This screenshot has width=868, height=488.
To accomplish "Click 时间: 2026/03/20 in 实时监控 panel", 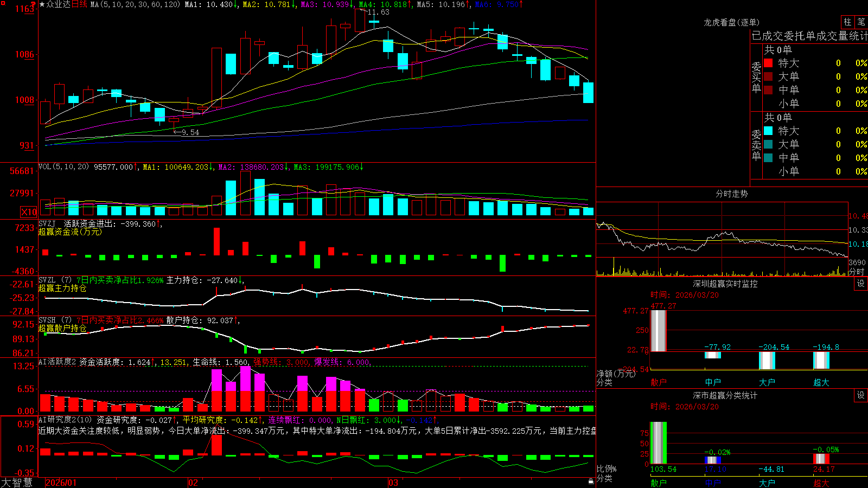I will pyautogui.click(x=685, y=295).
